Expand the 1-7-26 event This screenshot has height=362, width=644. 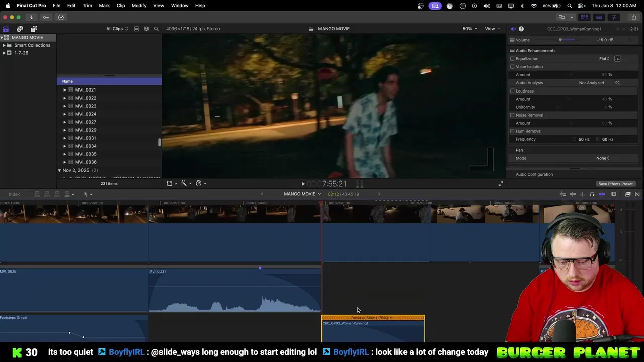pyautogui.click(x=4, y=53)
